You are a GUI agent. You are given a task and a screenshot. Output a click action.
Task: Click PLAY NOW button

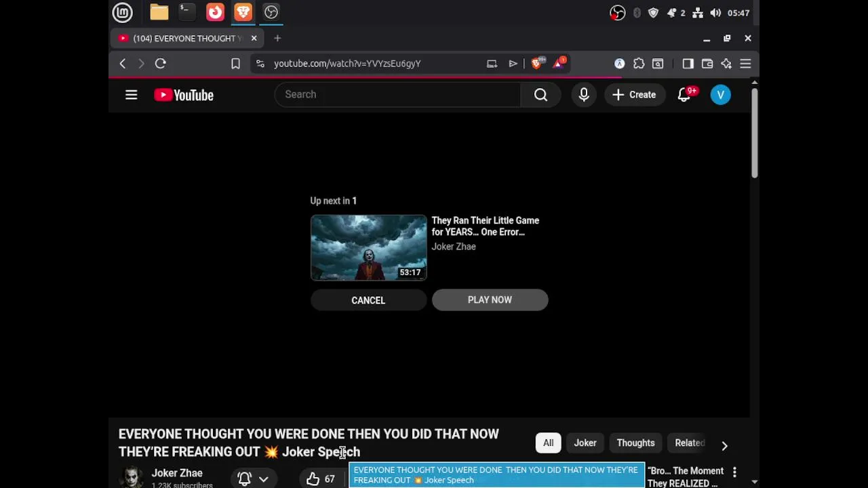pos(490,300)
